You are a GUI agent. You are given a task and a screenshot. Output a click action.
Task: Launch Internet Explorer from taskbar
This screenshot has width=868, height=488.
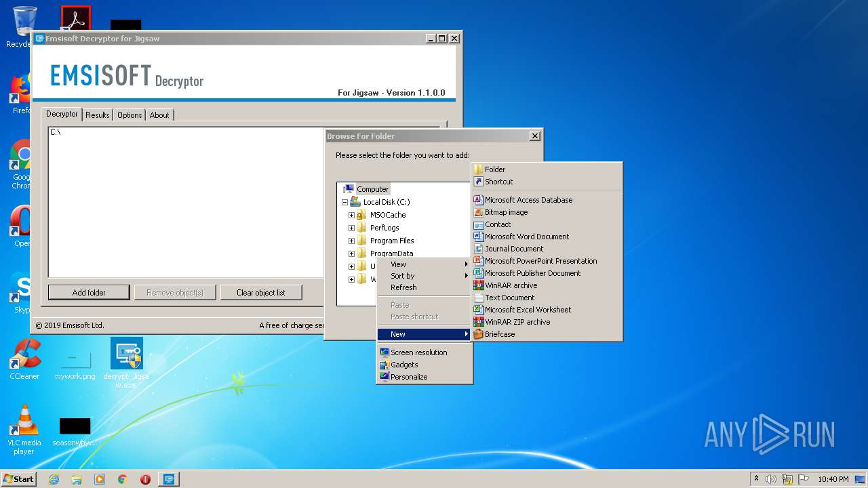54,479
